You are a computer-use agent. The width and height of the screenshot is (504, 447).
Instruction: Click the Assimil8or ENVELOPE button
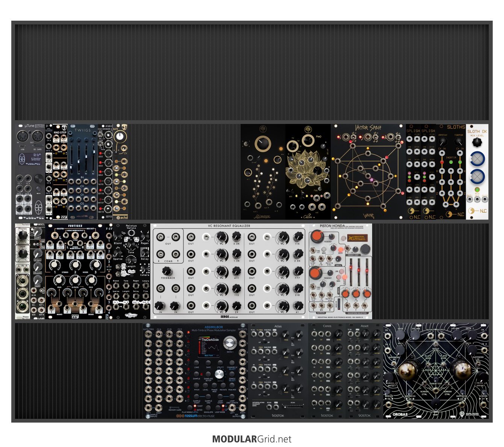coord(208,408)
